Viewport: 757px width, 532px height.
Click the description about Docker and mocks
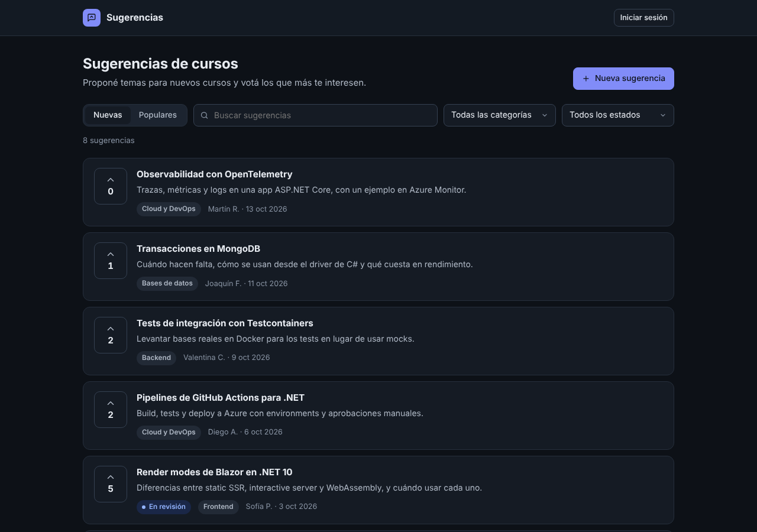click(x=276, y=339)
